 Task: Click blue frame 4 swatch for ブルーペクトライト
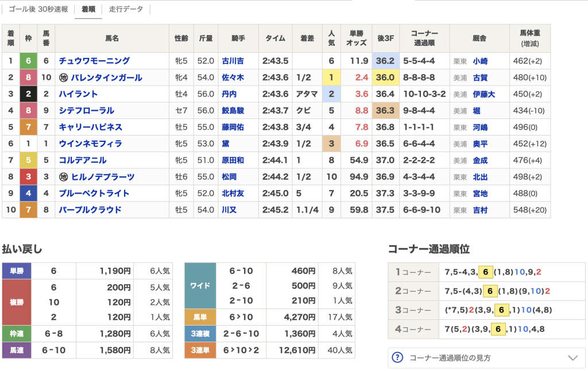point(29,193)
